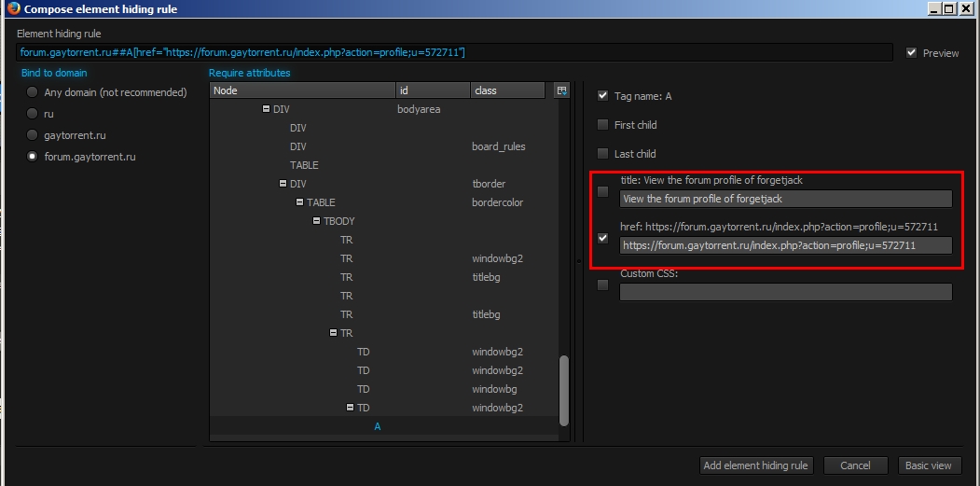Select the A node in the tree
Image resolution: width=980 pixels, height=486 pixels.
pos(378,426)
